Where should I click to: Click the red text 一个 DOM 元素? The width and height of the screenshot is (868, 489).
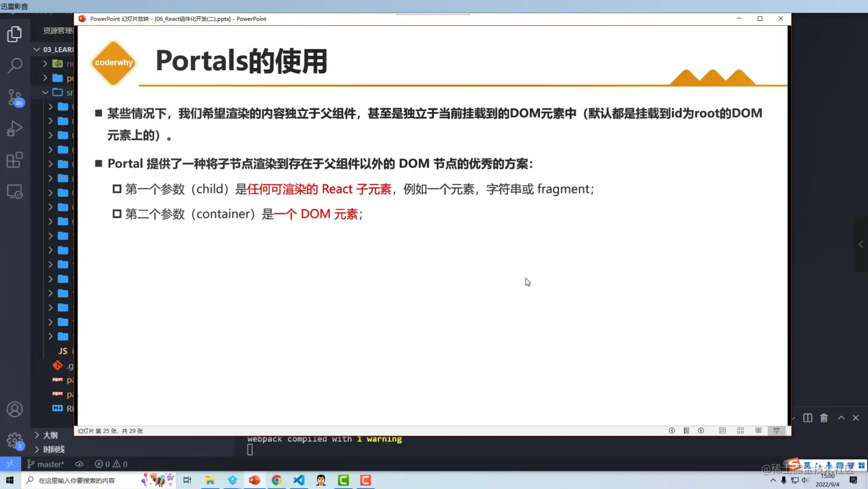316,214
